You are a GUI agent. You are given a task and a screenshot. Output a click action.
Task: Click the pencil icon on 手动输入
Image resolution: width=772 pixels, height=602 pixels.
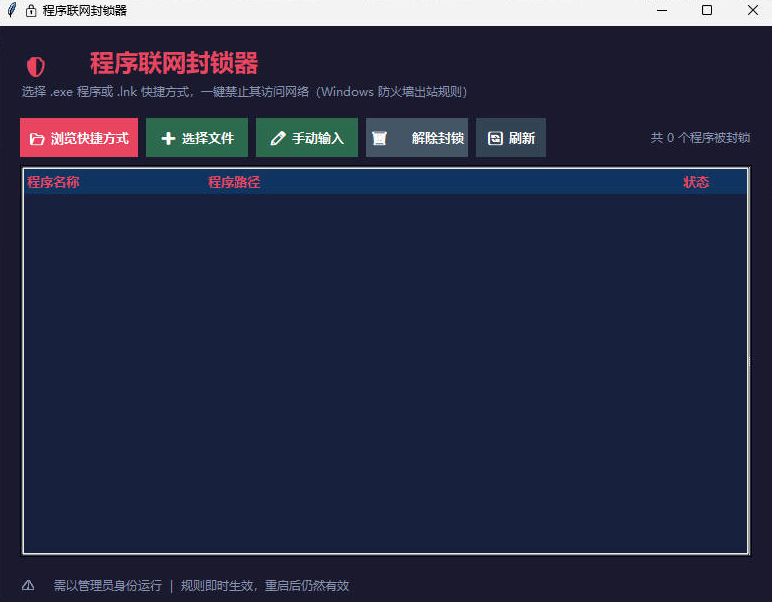coord(278,139)
